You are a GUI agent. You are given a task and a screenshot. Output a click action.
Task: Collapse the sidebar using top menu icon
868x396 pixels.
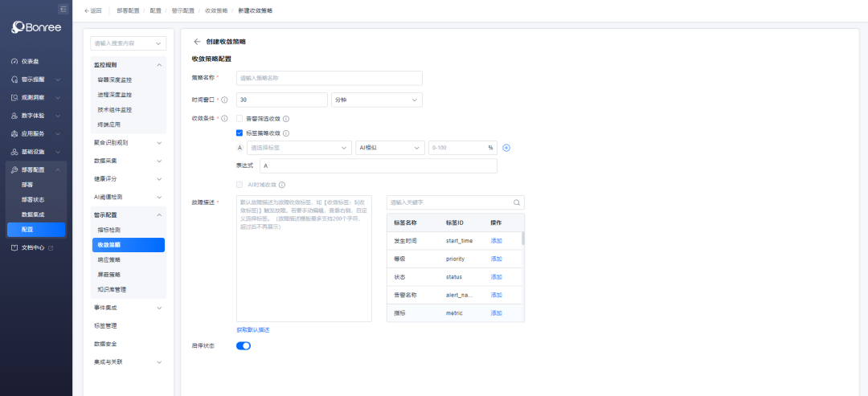click(x=63, y=9)
